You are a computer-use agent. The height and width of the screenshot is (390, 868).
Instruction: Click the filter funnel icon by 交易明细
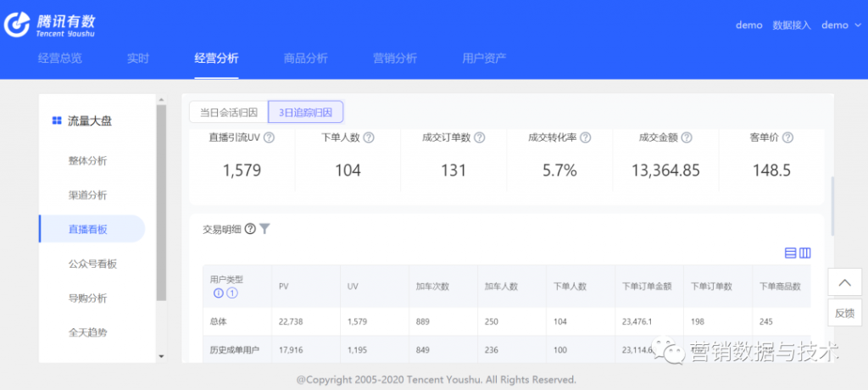[x=264, y=228]
